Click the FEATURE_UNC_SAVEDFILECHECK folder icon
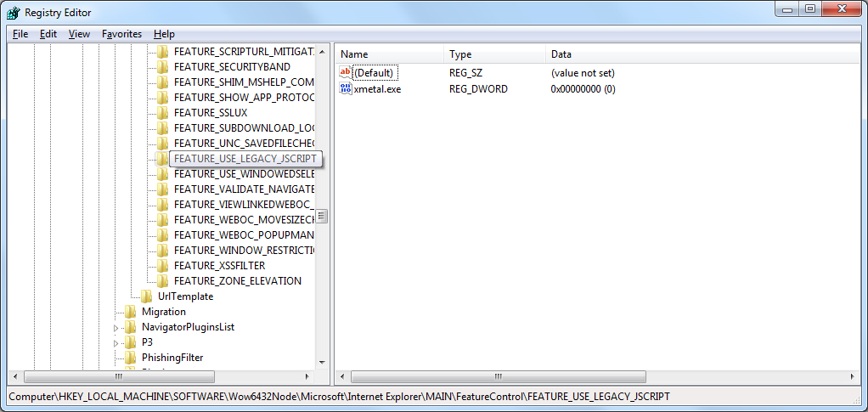This screenshot has height=412, width=868. (162, 144)
